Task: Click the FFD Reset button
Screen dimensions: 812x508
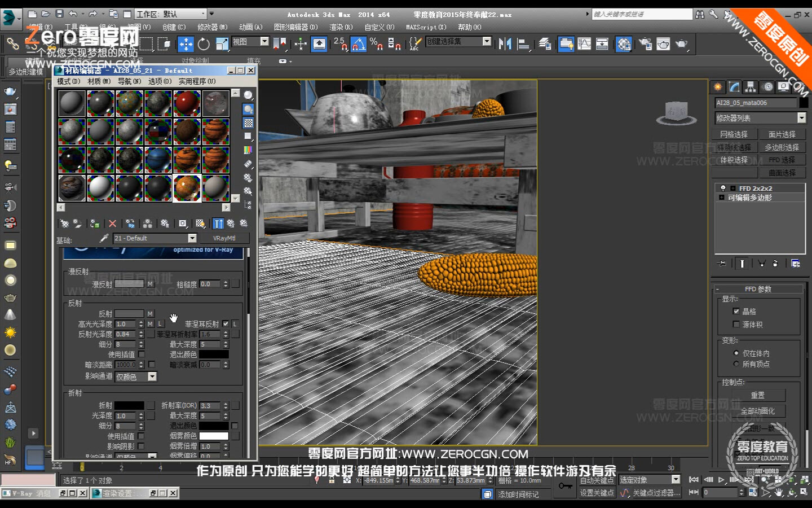Action: [758, 396]
